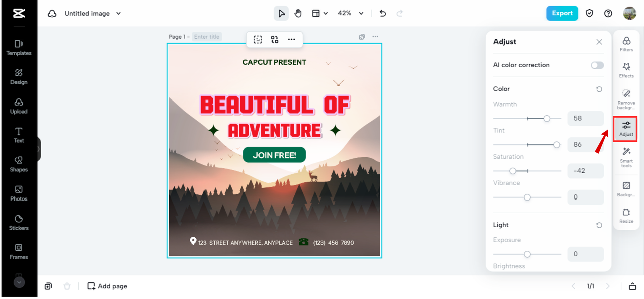Click the CapCut logo icon

[19, 14]
